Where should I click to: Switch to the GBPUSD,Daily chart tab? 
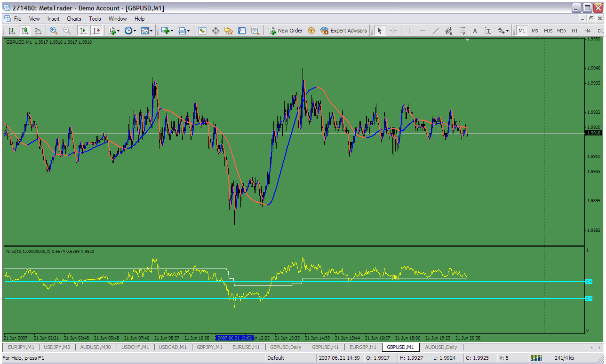point(286,348)
